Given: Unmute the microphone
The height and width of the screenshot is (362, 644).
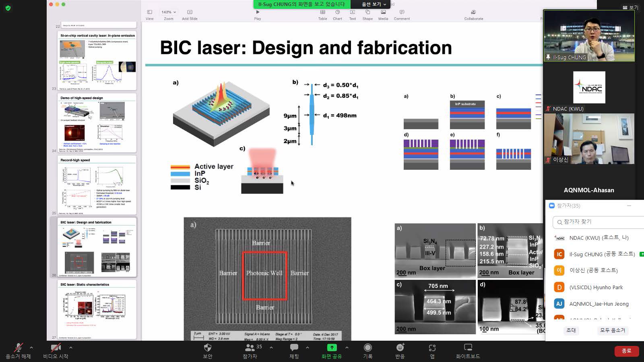Looking at the screenshot, I should [18, 348].
